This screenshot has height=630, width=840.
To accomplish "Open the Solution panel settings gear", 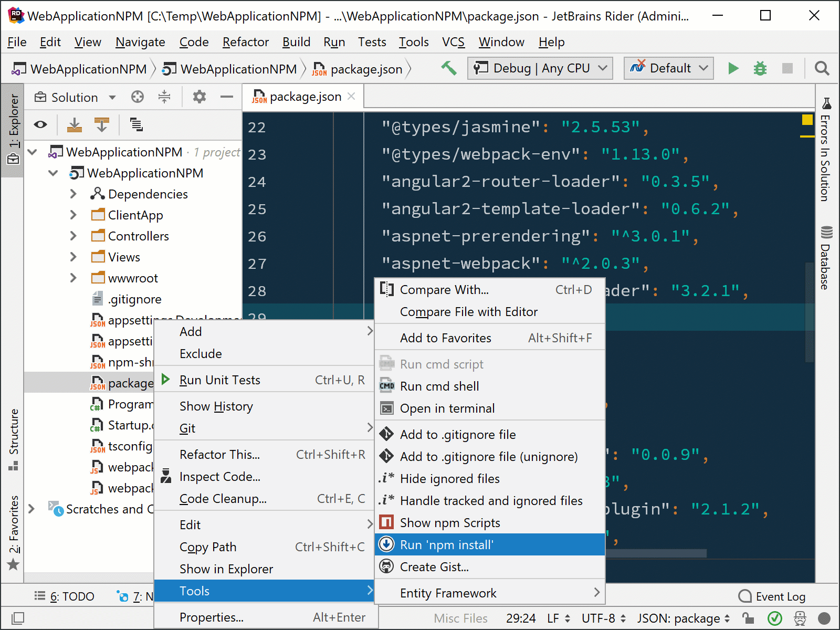I will click(199, 97).
